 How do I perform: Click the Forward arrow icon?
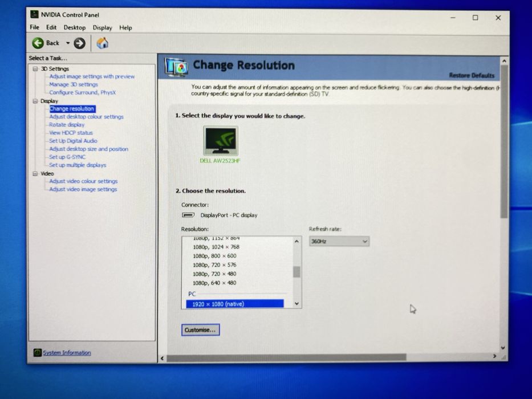(79, 43)
